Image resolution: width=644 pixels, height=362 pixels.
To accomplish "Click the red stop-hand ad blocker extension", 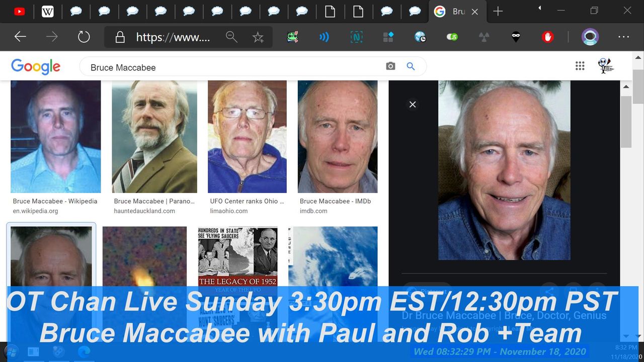I will [x=547, y=37].
